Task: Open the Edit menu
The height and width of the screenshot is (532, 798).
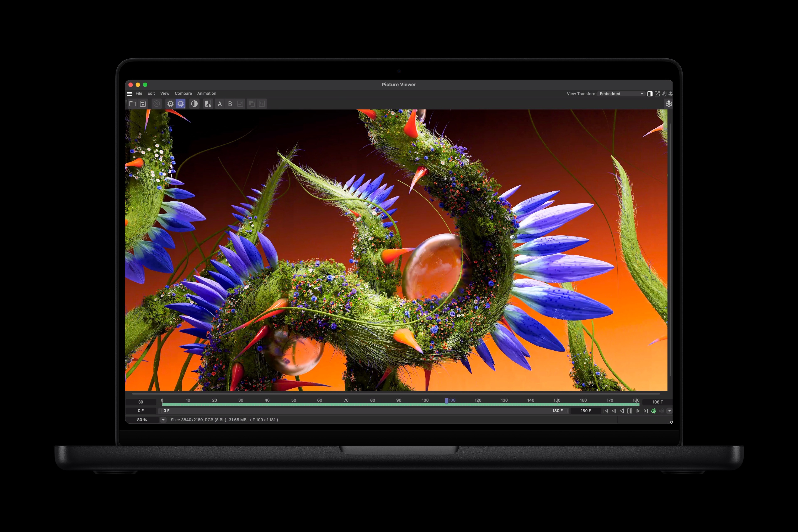Action: [151, 93]
